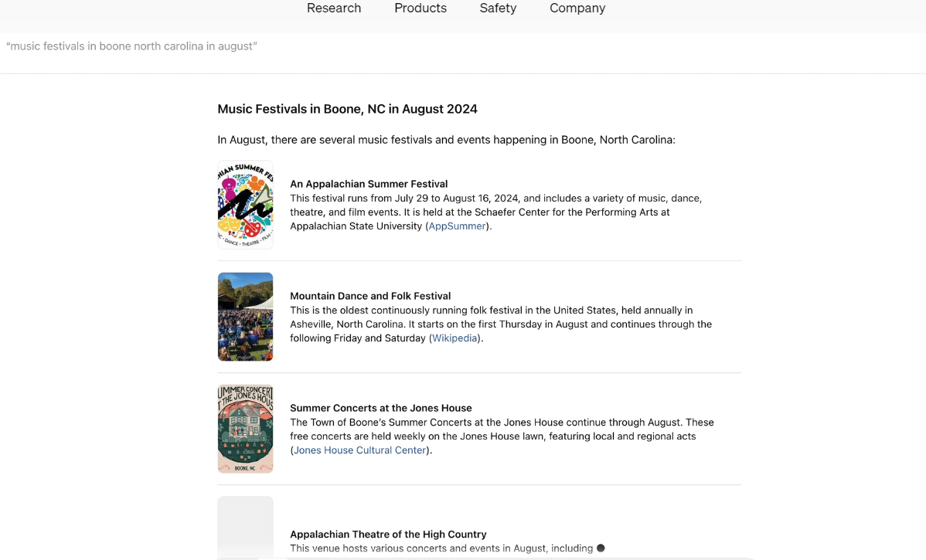
Task: Click the Summer Concerts at the Jones House title
Action: pyautogui.click(x=381, y=408)
